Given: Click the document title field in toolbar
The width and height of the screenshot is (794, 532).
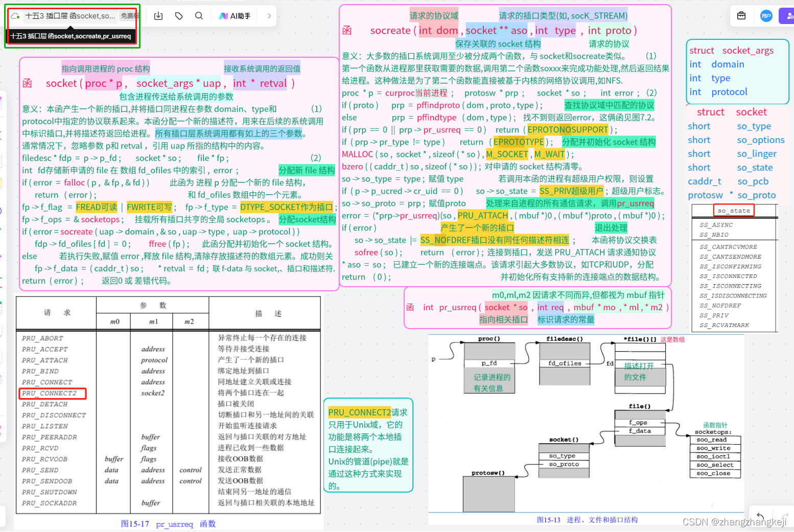Looking at the screenshot, I should pos(70,16).
